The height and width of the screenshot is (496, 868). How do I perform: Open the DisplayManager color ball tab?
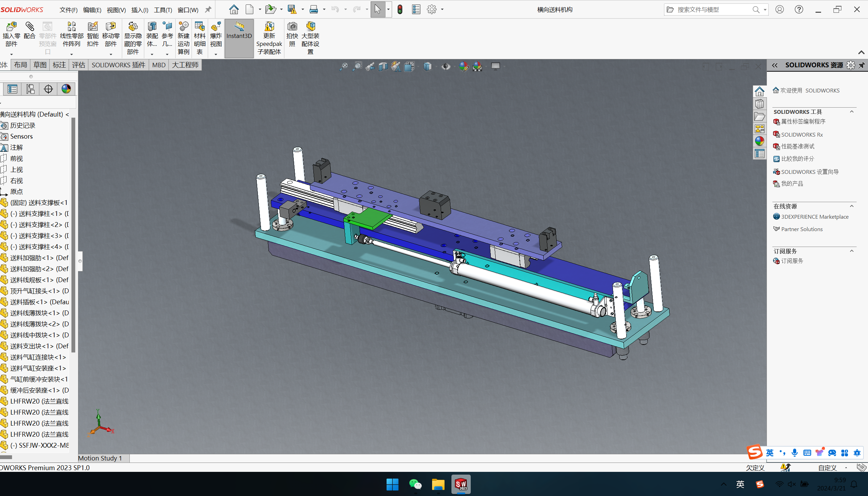(66, 89)
